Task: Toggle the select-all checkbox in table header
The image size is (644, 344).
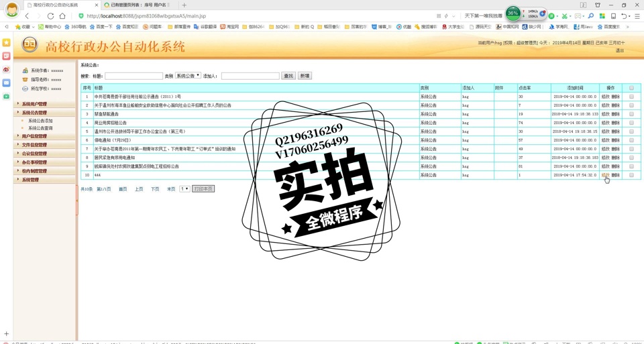Action: [631, 88]
